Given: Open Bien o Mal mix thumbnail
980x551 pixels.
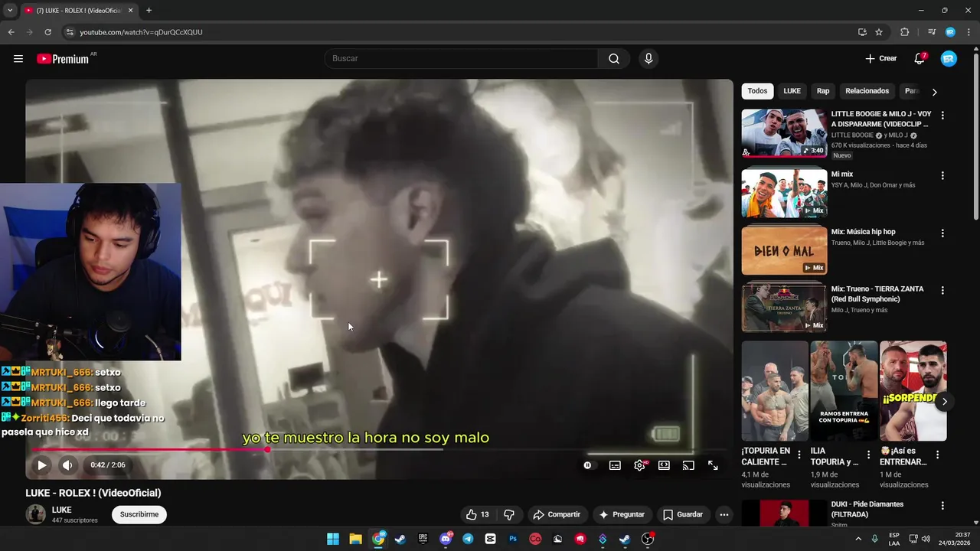Looking at the screenshot, I should 784,249.
